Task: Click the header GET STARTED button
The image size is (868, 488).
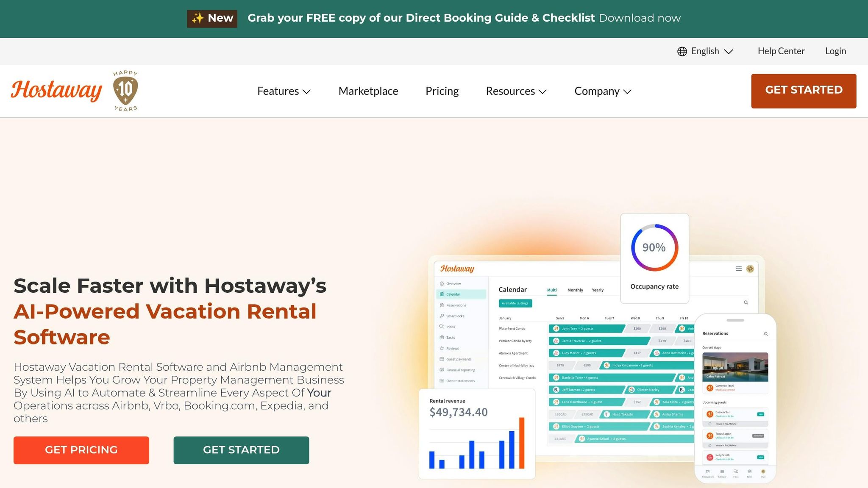Action: coord(803,91)
